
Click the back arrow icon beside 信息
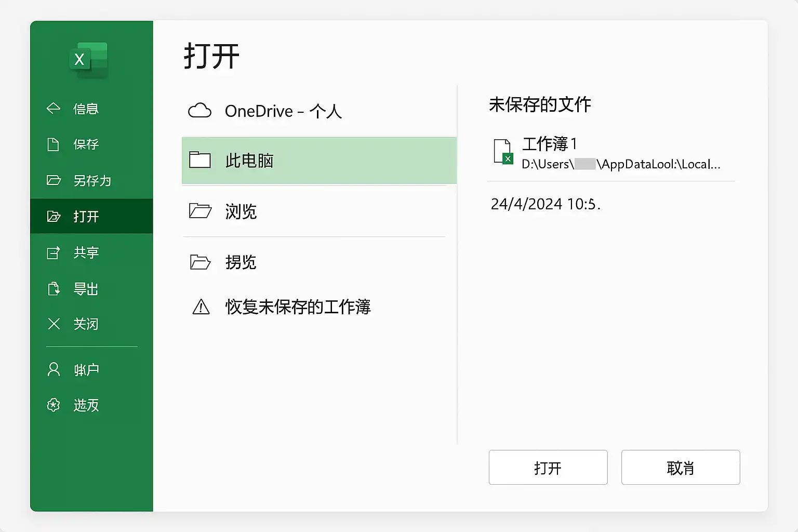(x=54, y=108)
